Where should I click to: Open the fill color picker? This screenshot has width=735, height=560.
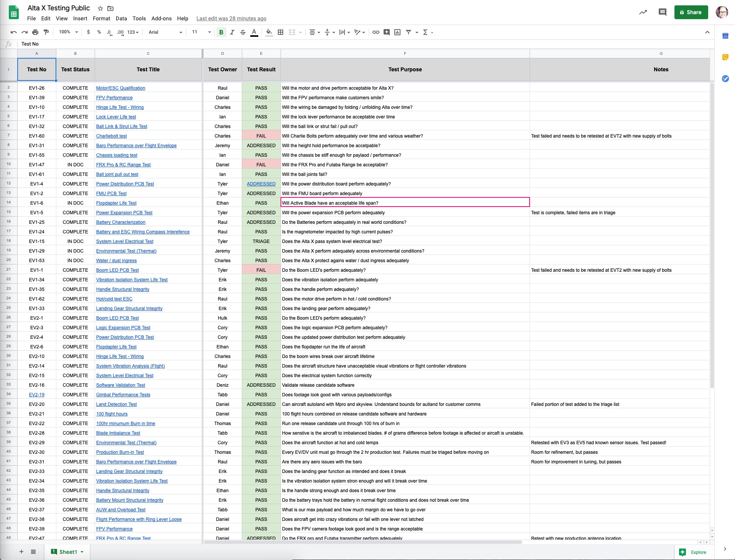tap(269, 32)
